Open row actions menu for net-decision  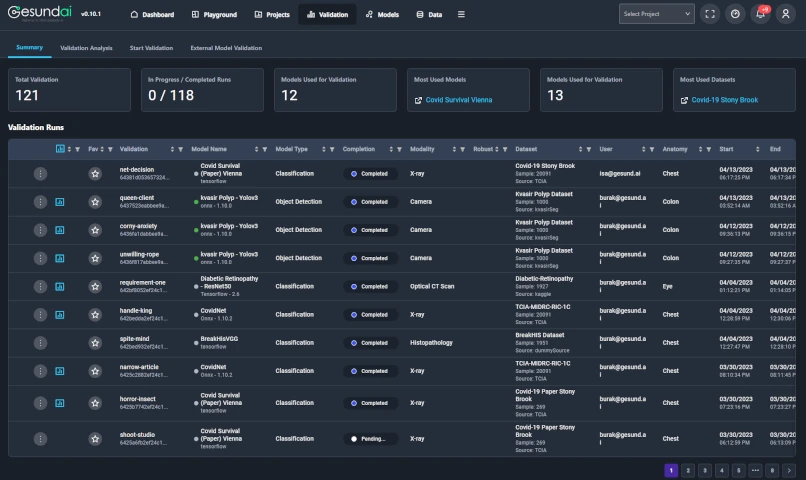pyautogui.click(x=40, y=174)
